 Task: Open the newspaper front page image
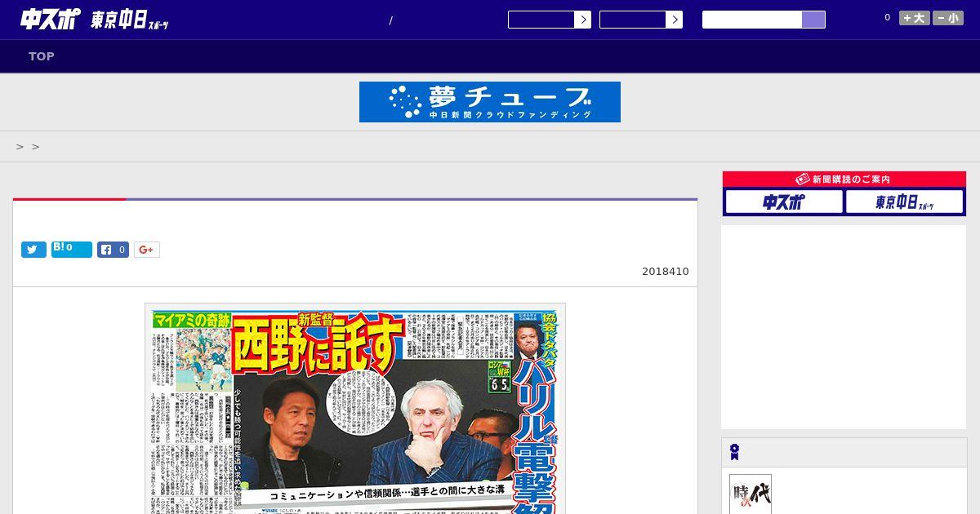(355, 409)
